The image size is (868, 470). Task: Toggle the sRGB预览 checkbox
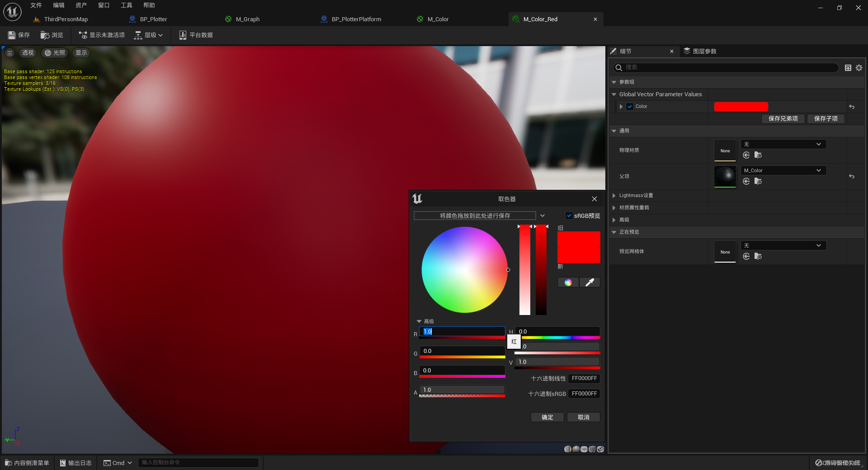569,216
